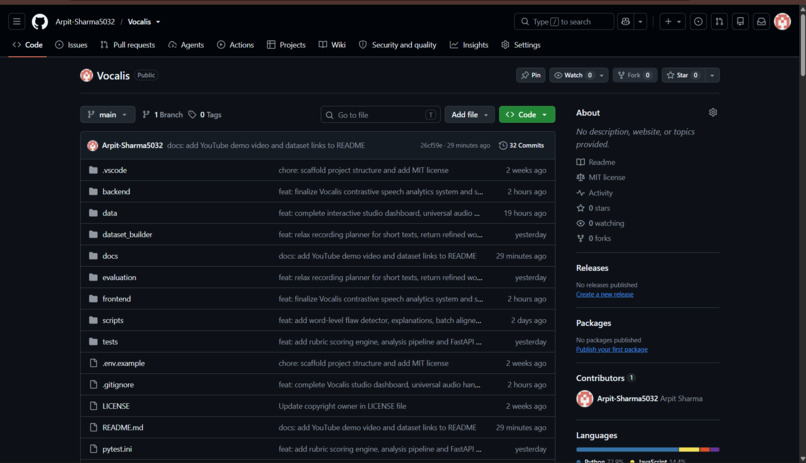Expand the Copilot dropdown arrow in header

pyautogui.click(x=640, y=22)
